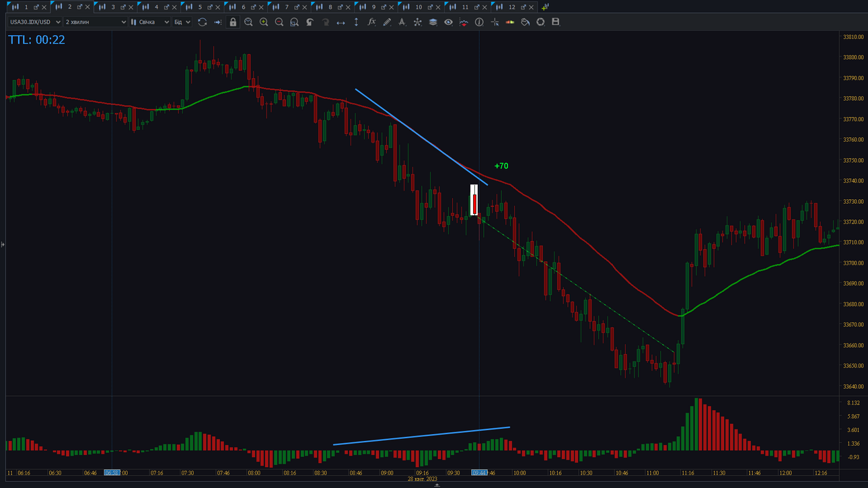Screen dimensions: 868x488
Task: Select the blue divergence line on histogram
Action: coord(421,435)
